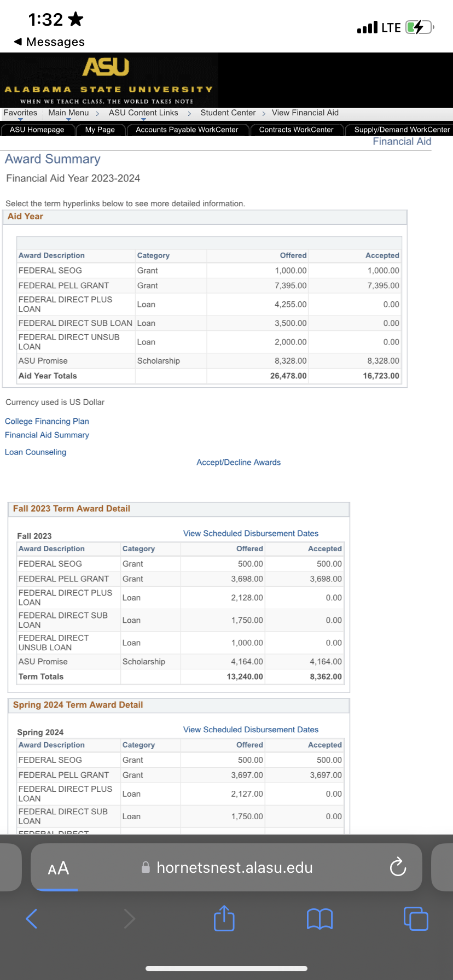Tap the cellular signal bars icon
The width and height of the screenshot is (453, 980).
click(x=367, y=27)
